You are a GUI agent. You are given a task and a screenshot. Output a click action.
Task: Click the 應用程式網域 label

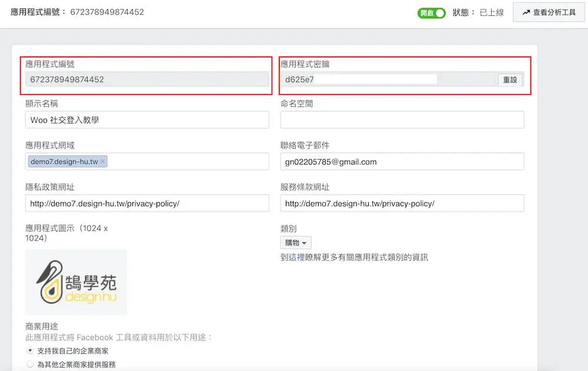coord(50,145)
